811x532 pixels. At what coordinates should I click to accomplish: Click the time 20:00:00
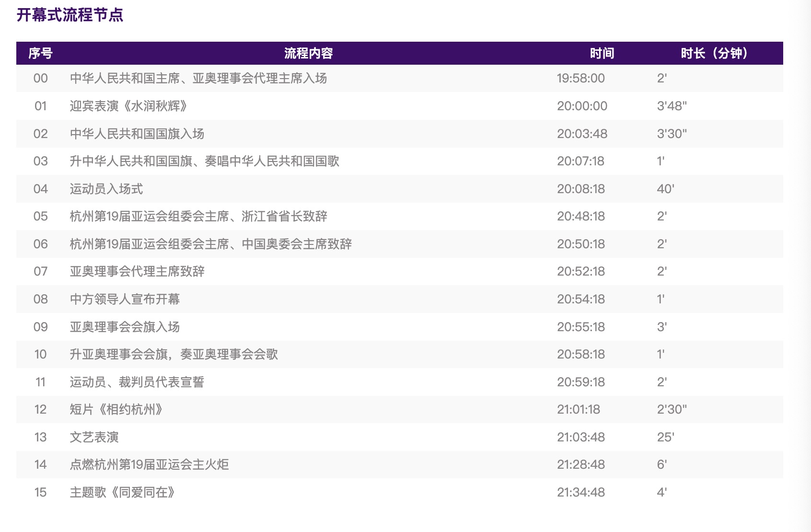(x=582, y=106)
